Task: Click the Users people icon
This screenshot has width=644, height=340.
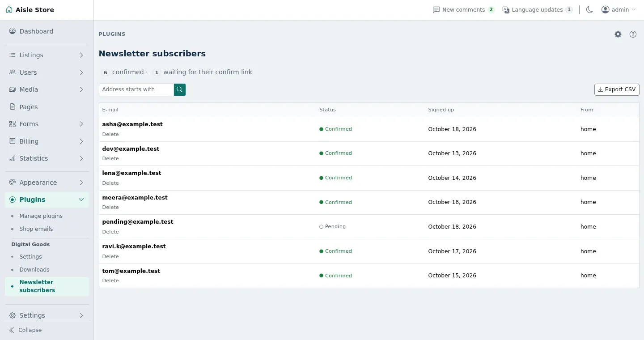Action: click(x=13, y=72)
